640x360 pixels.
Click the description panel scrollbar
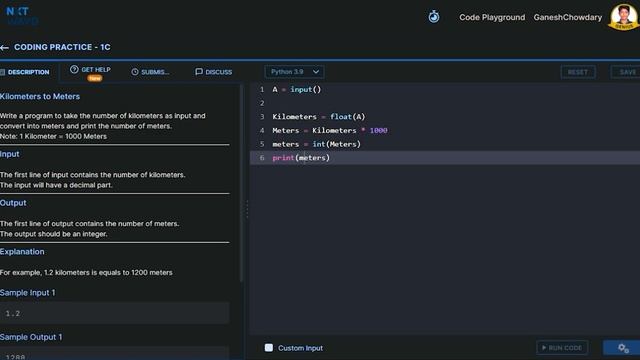tap(241, 184)
